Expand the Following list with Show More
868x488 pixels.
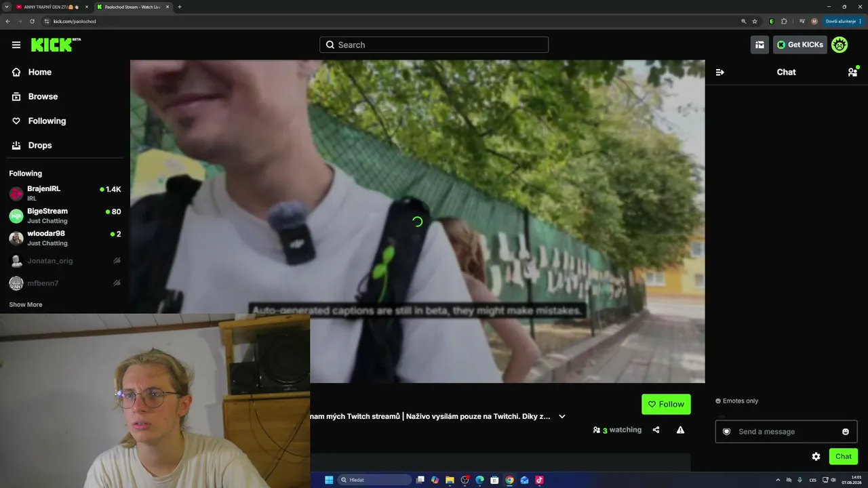point(26,304)
